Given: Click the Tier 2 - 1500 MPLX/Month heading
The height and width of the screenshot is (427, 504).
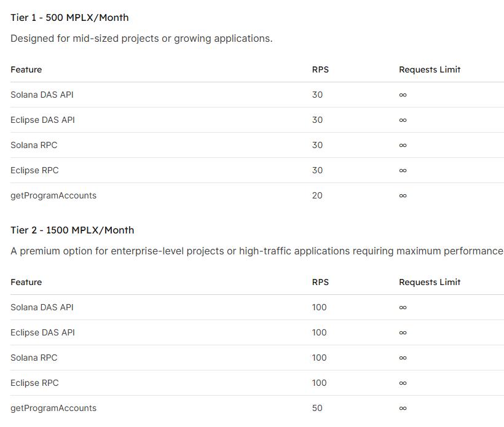Looking at the screenshot, I should point(73,230).
